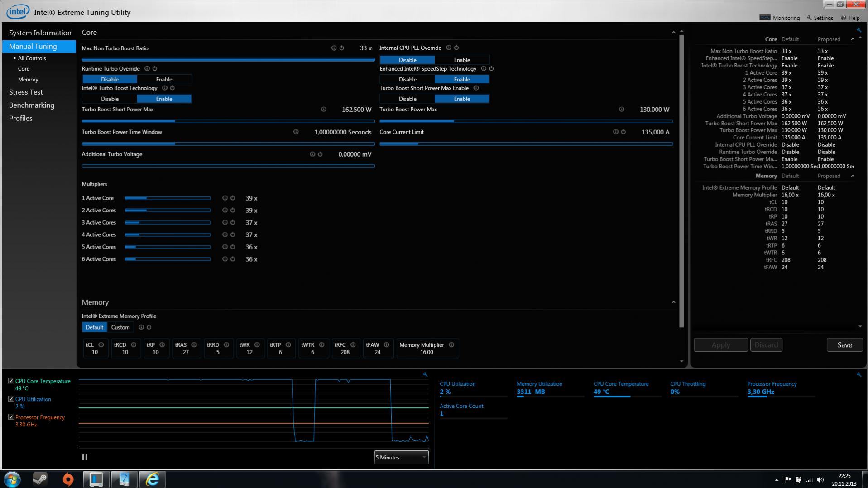Show info for 1 Active Core multiplier
868x488 pixels.
tap(225, 198)
